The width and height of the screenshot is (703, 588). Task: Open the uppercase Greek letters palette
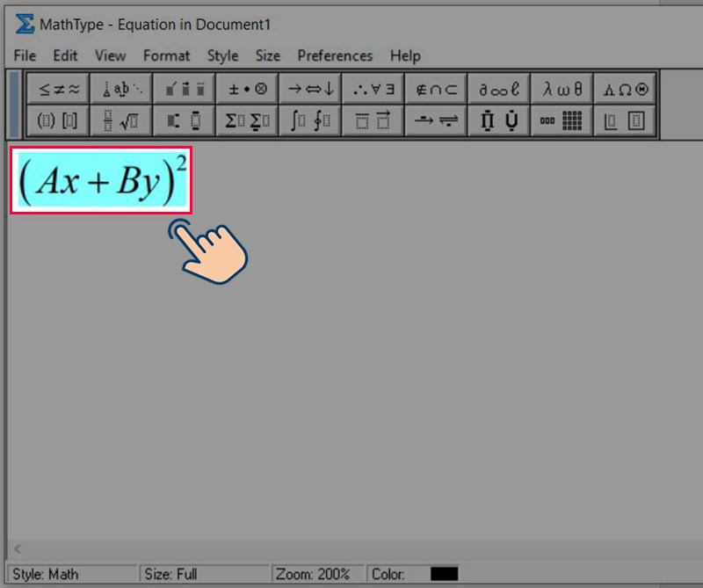(x=625, y=90)
